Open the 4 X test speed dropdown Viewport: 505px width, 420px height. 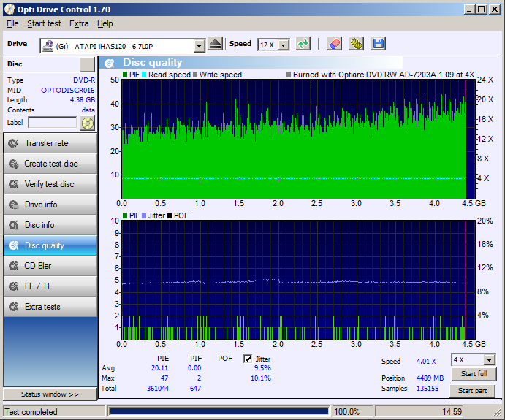[489, 359]
